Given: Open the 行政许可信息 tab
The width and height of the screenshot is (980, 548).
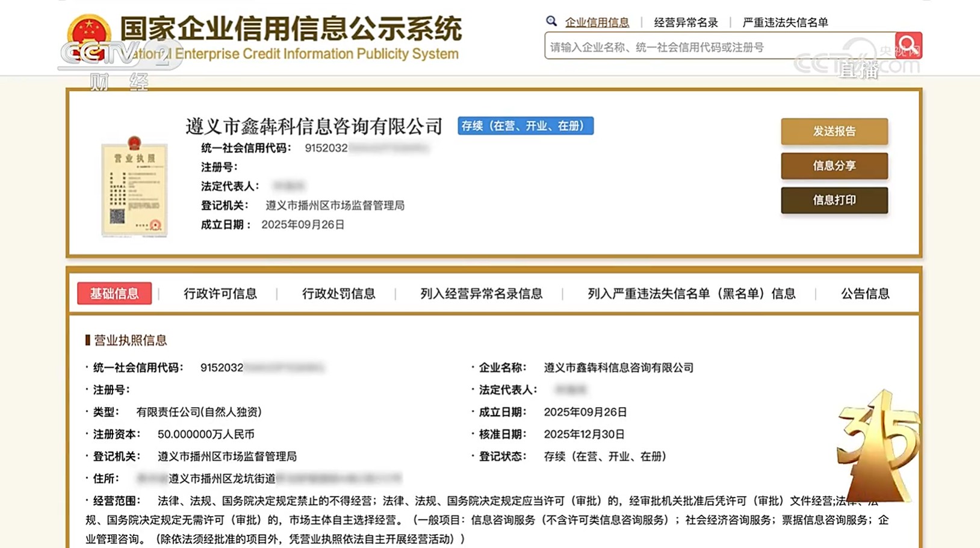Looking at the screenshot, I should click(220, 293).
